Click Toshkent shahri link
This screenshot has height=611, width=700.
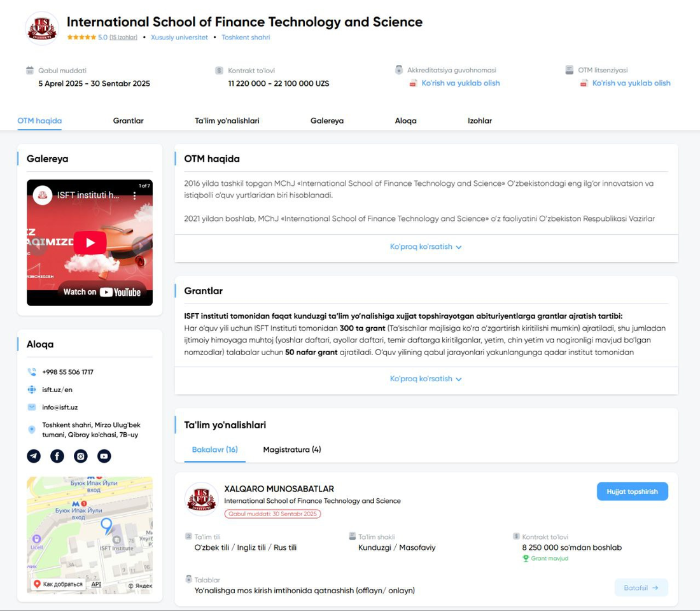[x=246, y=38]
